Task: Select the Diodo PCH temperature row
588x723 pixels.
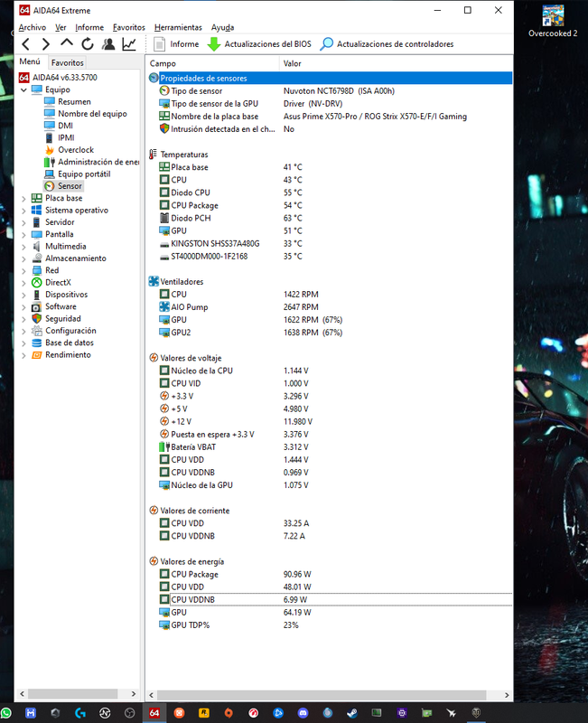Action: 330,218
